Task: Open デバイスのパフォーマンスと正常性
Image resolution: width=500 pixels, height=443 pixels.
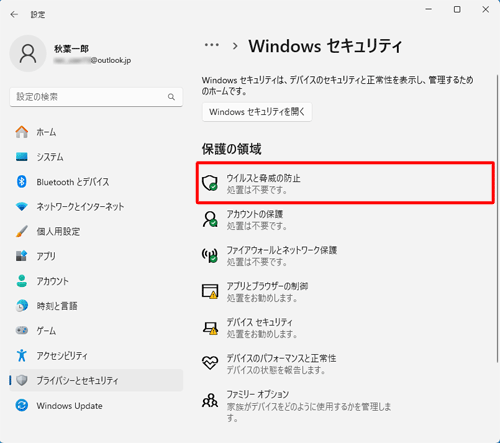Action: [345, 364]
